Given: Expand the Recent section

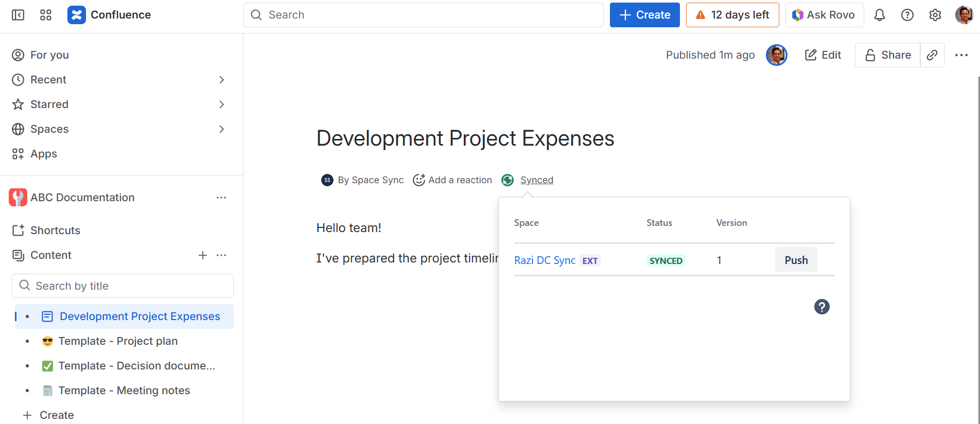Looking at the screenshot, I should pos(221,80).
